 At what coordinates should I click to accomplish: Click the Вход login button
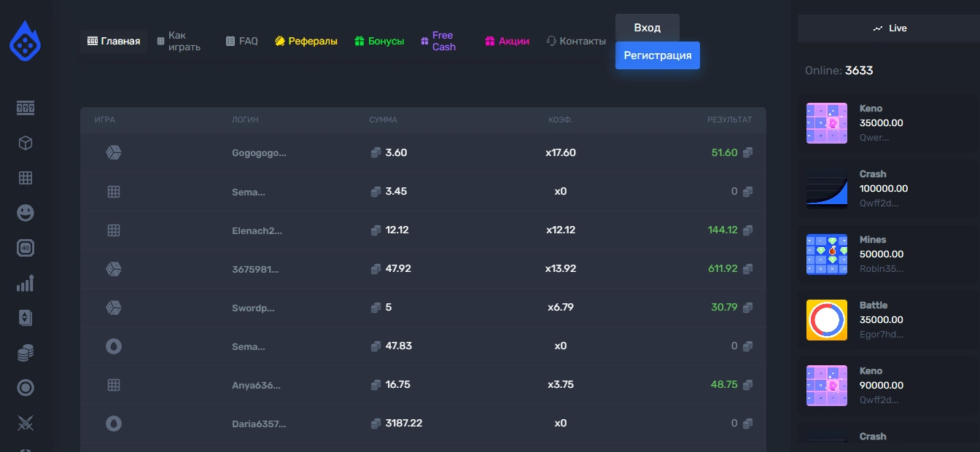click(x=647, y=28)
